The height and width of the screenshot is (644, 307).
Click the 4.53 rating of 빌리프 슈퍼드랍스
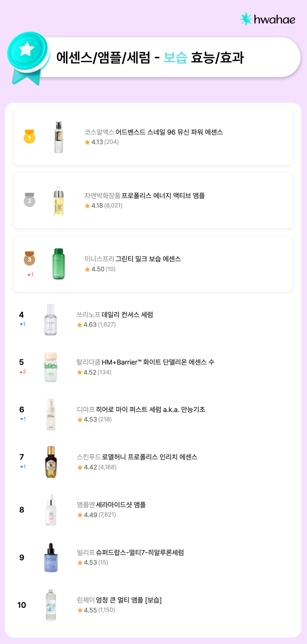(90, 563)
